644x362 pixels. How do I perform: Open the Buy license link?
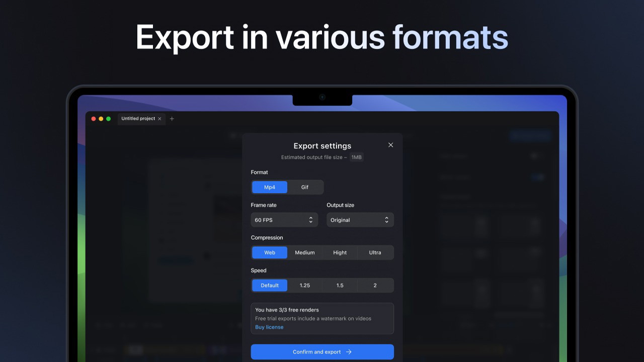(x=269, y=327)
